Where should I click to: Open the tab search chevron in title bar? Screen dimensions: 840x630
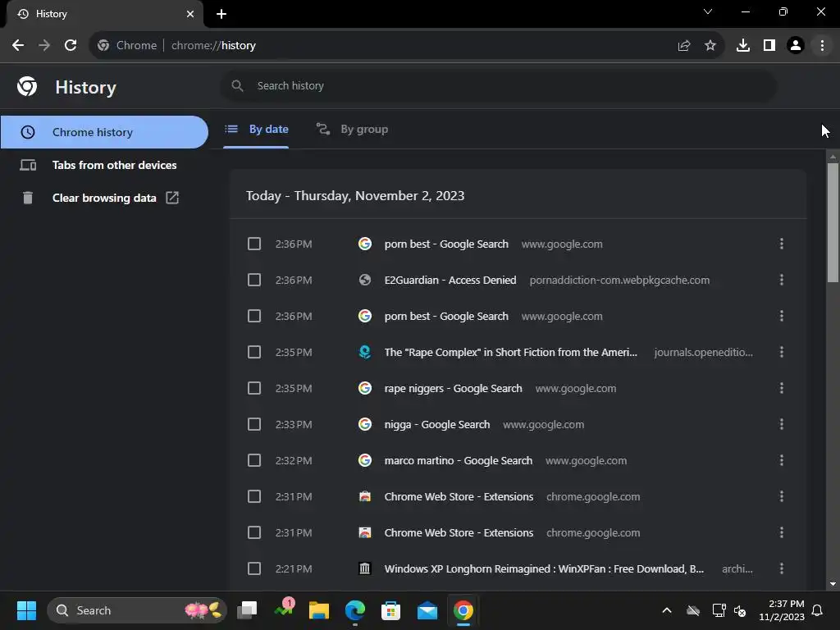(708, 11)
